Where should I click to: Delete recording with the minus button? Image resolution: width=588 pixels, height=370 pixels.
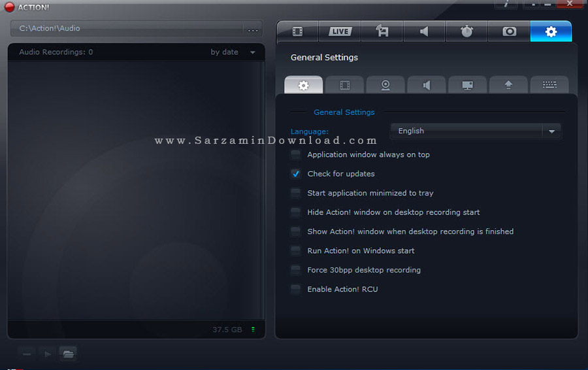click(x=27, y=354)
